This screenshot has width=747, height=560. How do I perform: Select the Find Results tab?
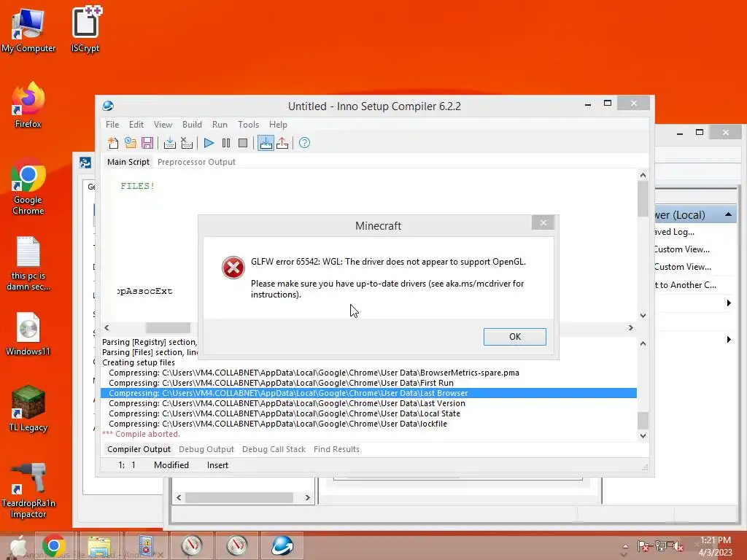336,449
